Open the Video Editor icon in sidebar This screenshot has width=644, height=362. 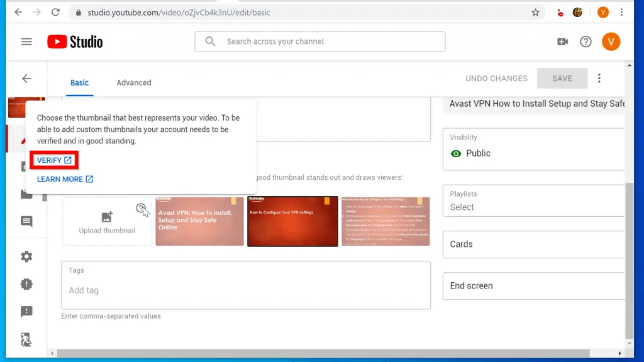pos(26,194)
